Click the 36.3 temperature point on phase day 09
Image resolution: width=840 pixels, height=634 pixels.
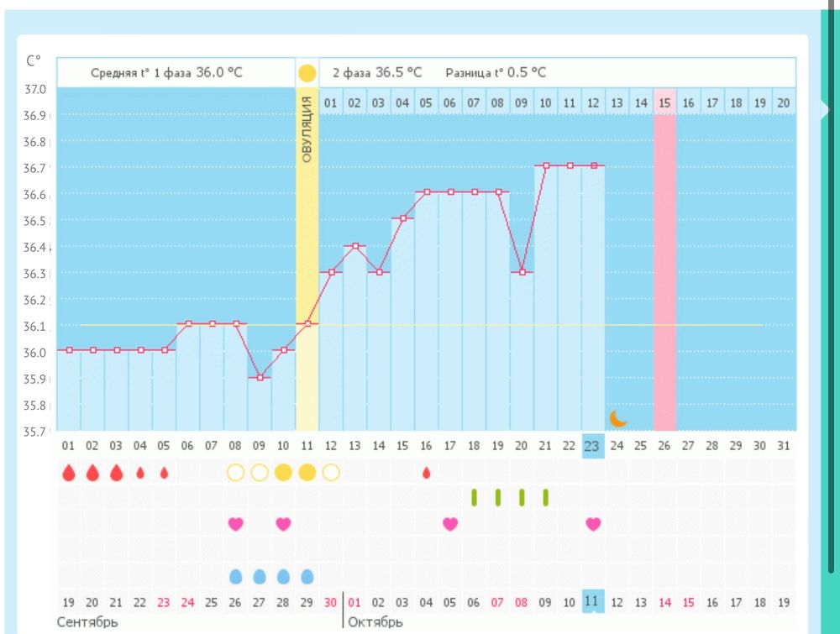[522, 271]
